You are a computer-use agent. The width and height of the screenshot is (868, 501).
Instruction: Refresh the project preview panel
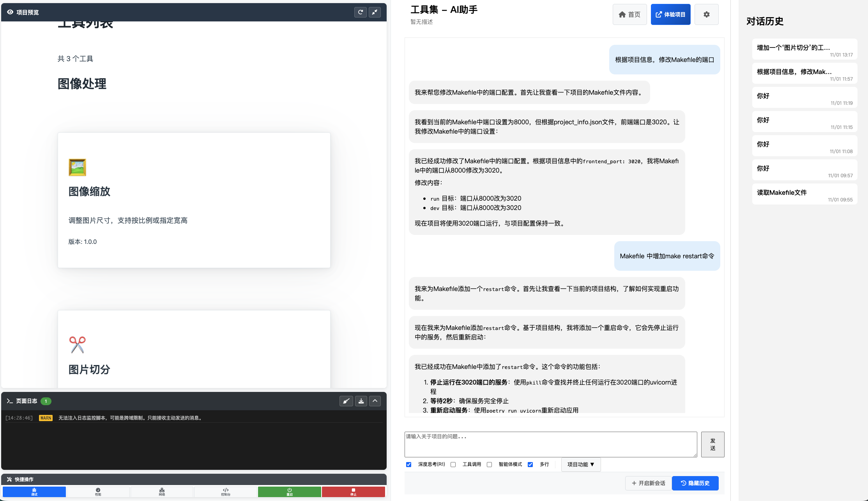(360, 12)
